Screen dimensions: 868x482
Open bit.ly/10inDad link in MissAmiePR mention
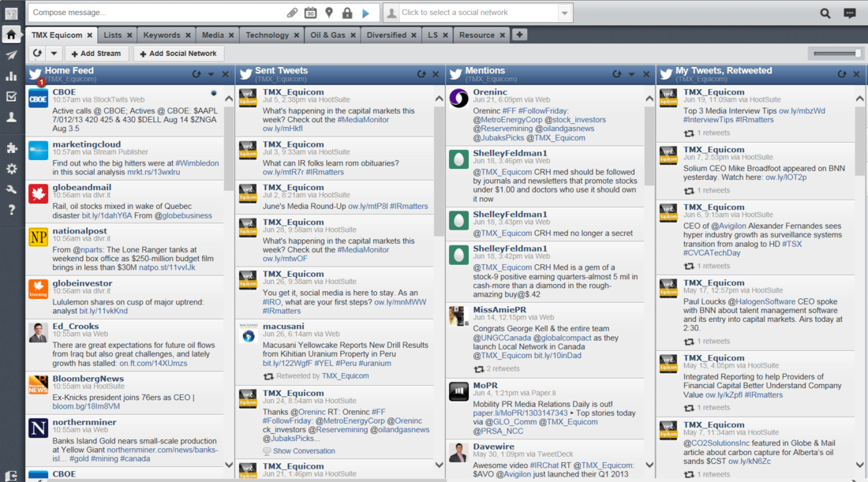coord(557,356)
